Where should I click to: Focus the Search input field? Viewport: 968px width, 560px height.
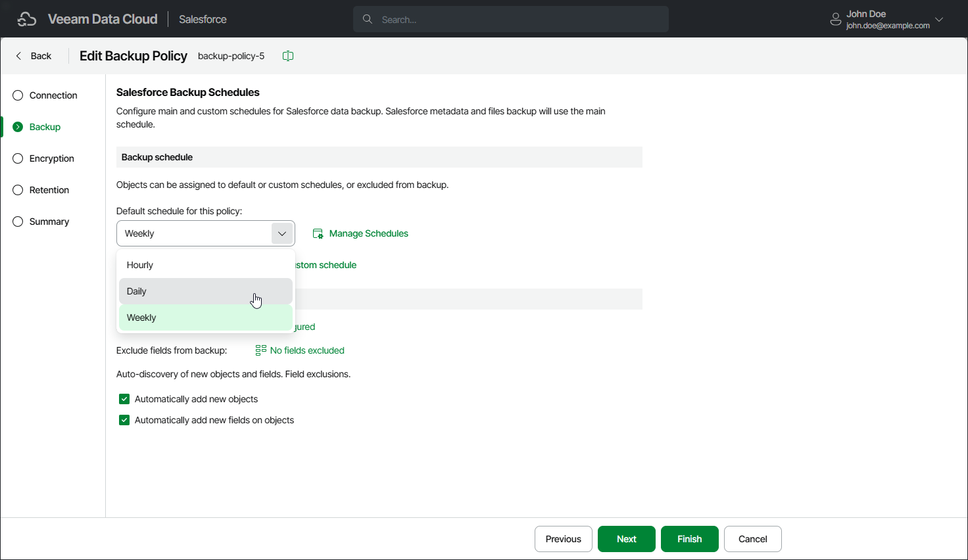click(x=511, y=19)
